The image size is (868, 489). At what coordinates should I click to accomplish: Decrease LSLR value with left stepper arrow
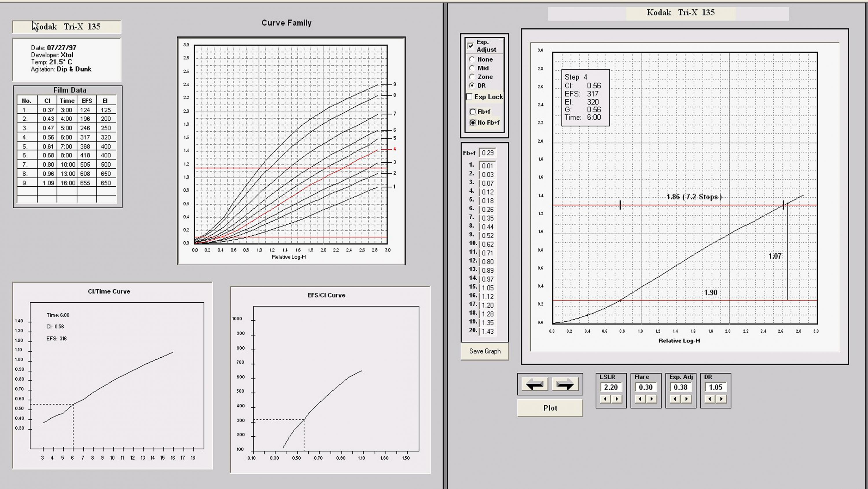(x=605, y=399)
